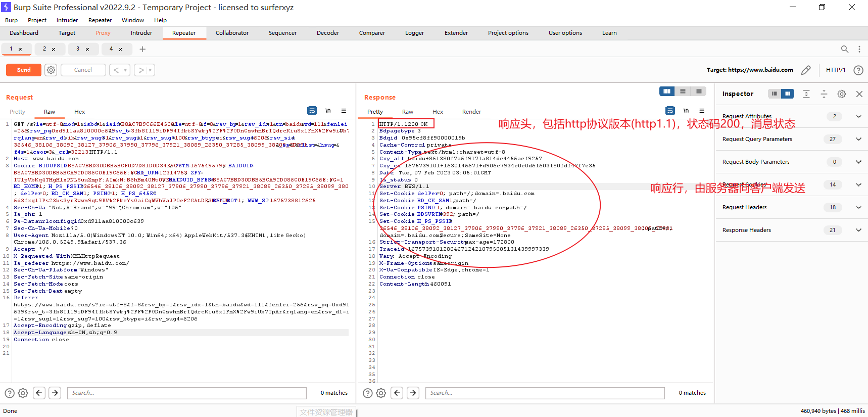Expand Request Headers section

[858, 207]
